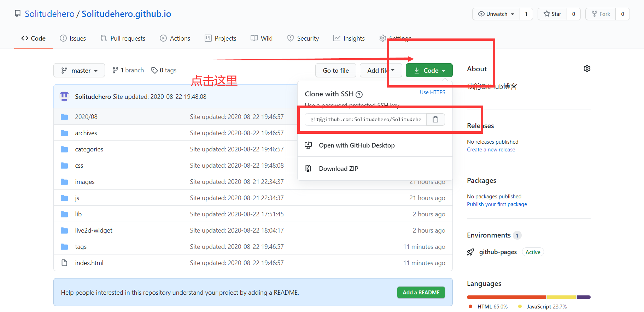
Task: Open the Add file dropdown
Action: pos(381,70)
